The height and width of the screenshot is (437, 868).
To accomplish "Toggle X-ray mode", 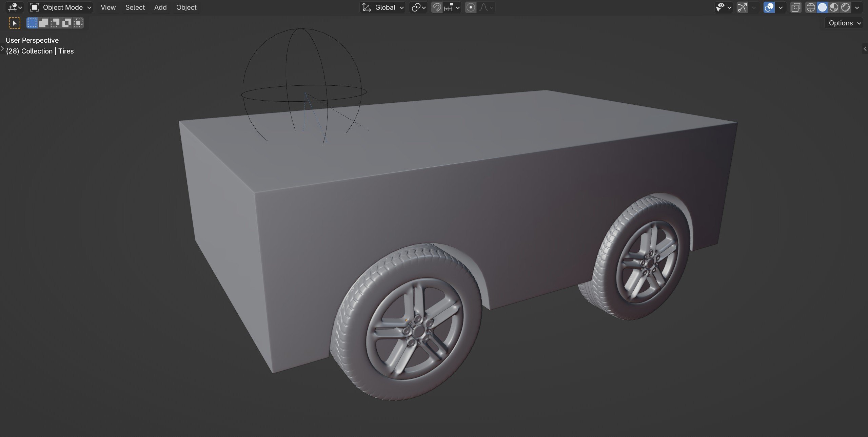I will [795, 7].
